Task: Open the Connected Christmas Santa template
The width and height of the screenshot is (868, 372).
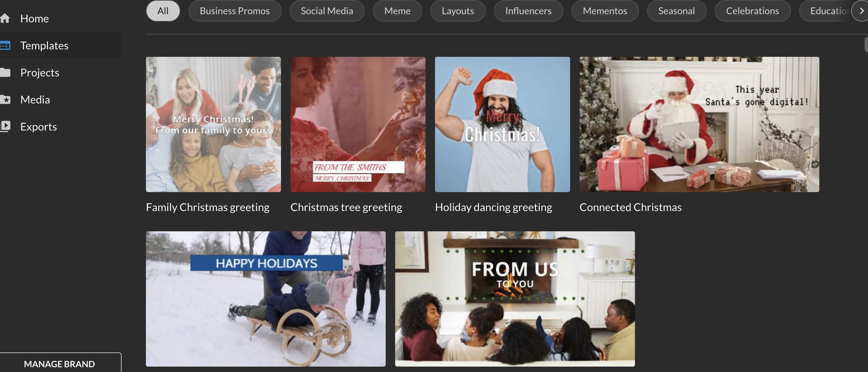Action: click(699, 124)
